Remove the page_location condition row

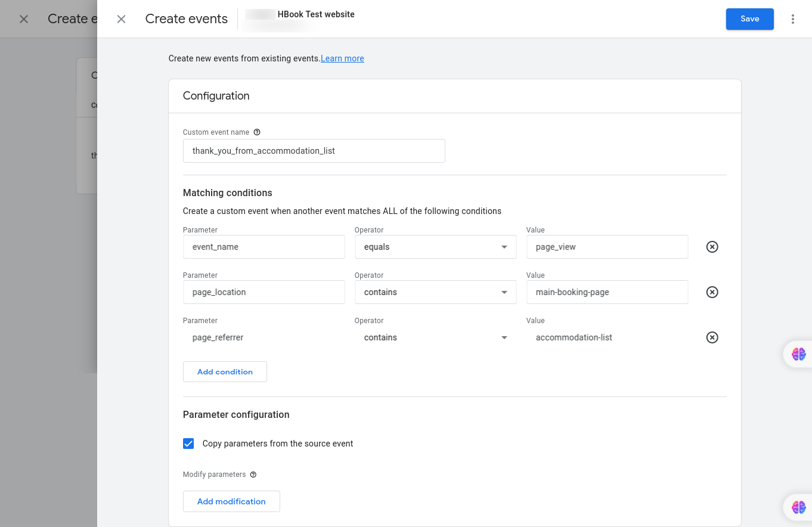click(x=712, y=292)
